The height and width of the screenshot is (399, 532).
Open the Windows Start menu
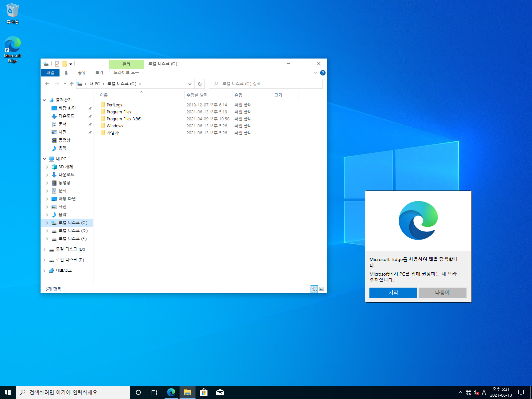click(8, 392)
